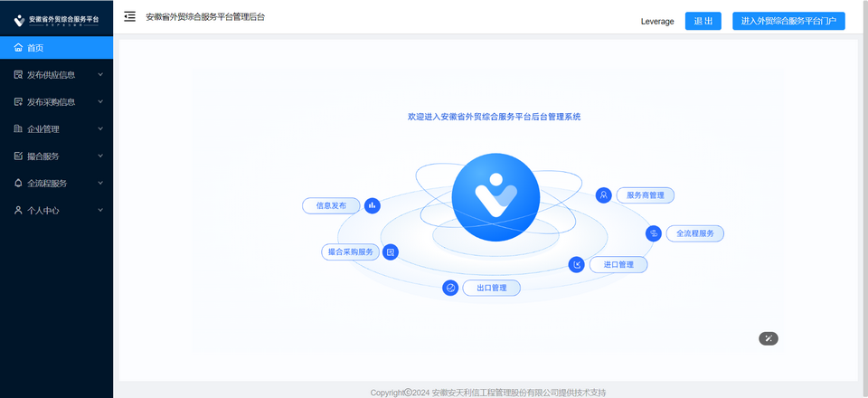Image resolution: width=868 pixels, height=398 pixels.
Task: Click the round icon beside 撮合采购服务
Action: (391, 252)
